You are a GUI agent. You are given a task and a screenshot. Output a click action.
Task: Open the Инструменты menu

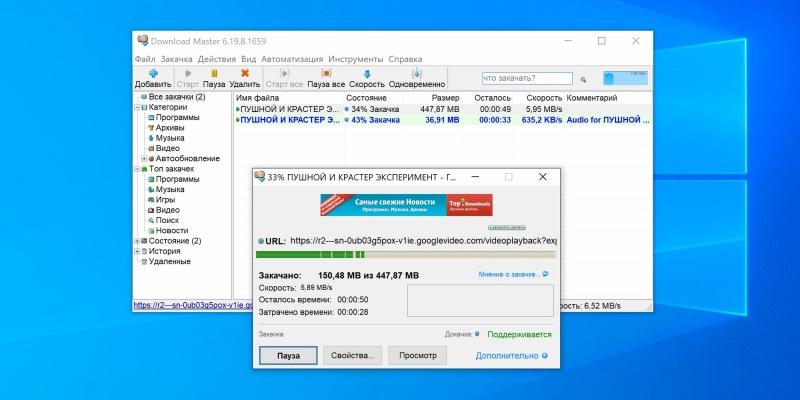(x=356, y=59)
